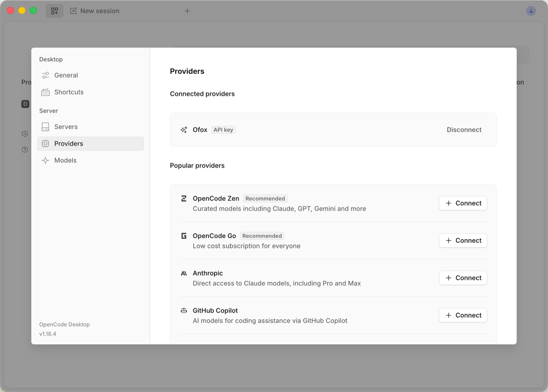Connect the OpenCode Zen provider
The height and width of the screenshot is (392, 548).
(463, 203)
